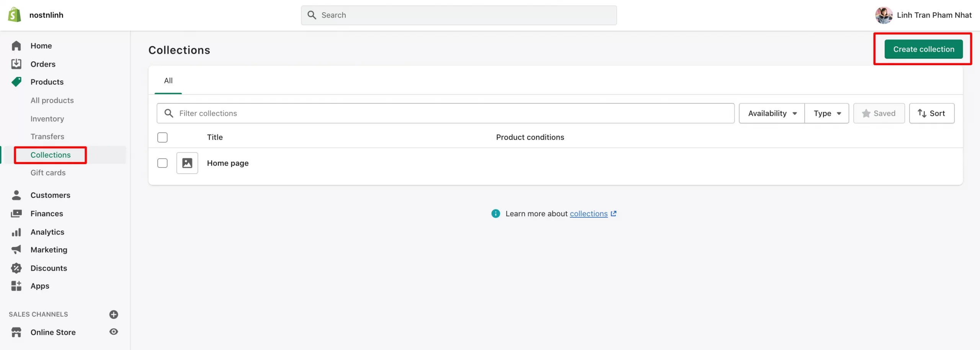This screenshot has height=350, width=980.
Task: Open Analytics bar chart icon
Action: click(16, 232)
